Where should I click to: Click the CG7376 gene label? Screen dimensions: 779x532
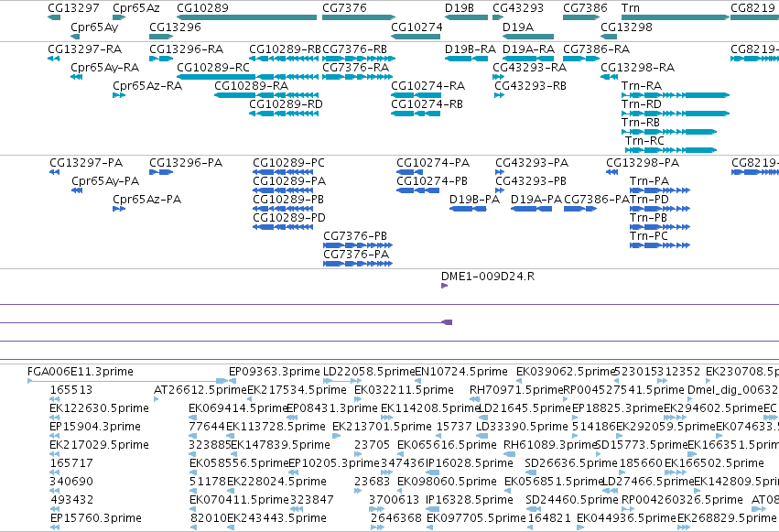tap(344, 8)
